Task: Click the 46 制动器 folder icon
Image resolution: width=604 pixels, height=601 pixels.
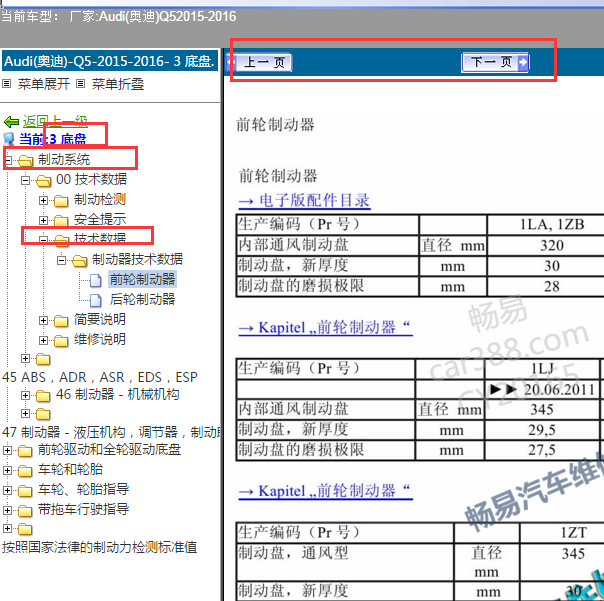Action: (x=44, y=396)
